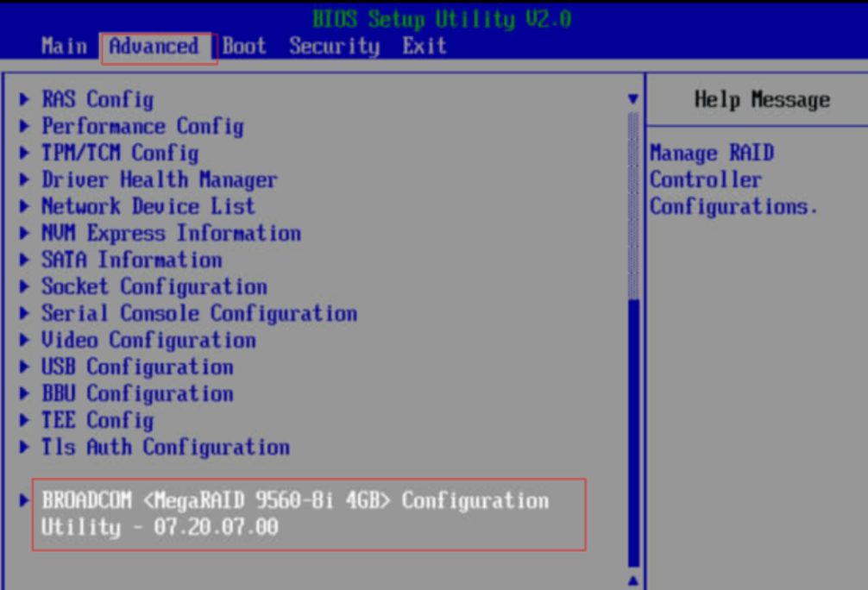The width and height of the screenshot is (868, 590).
Task: Click arrow beside Serial Console Configuration
Action: (24, 313)
